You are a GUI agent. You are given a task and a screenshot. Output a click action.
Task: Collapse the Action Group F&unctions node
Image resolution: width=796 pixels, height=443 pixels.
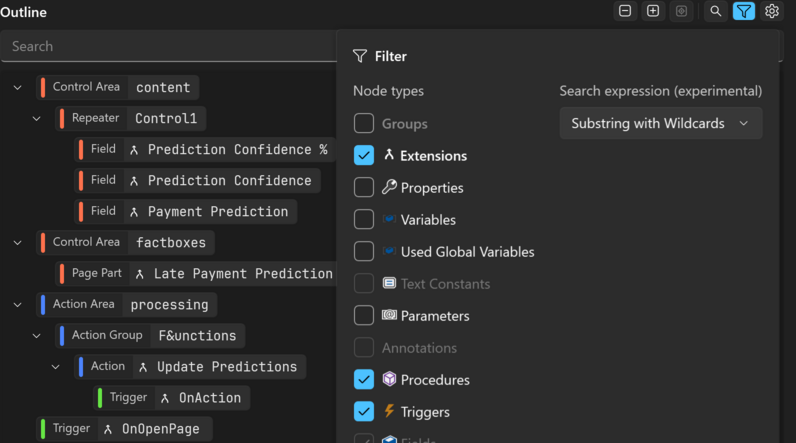point(37,335)
